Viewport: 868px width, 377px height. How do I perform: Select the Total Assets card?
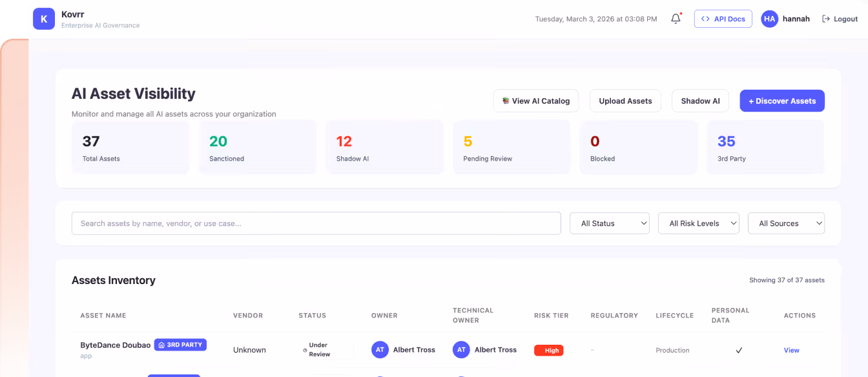coord(130,147)
